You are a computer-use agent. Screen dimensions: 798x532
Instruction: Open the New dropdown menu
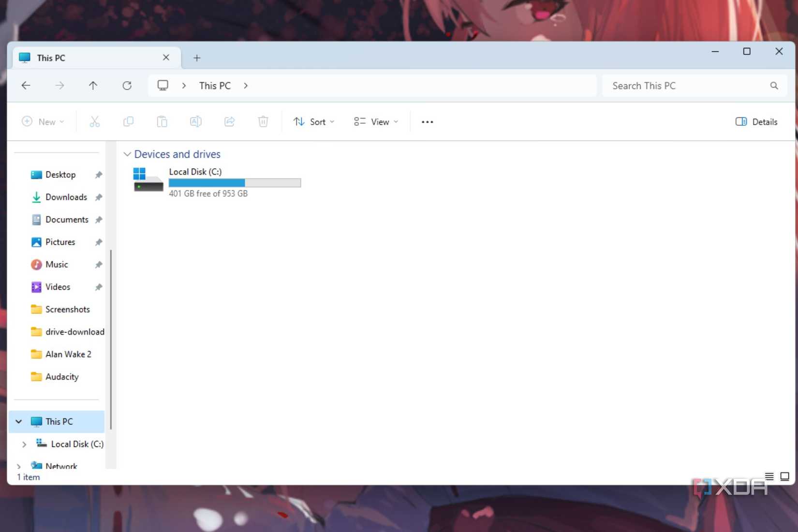(x=43, y=122)
